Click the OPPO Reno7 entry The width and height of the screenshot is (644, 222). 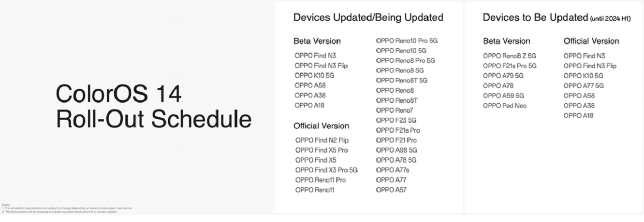395,111
